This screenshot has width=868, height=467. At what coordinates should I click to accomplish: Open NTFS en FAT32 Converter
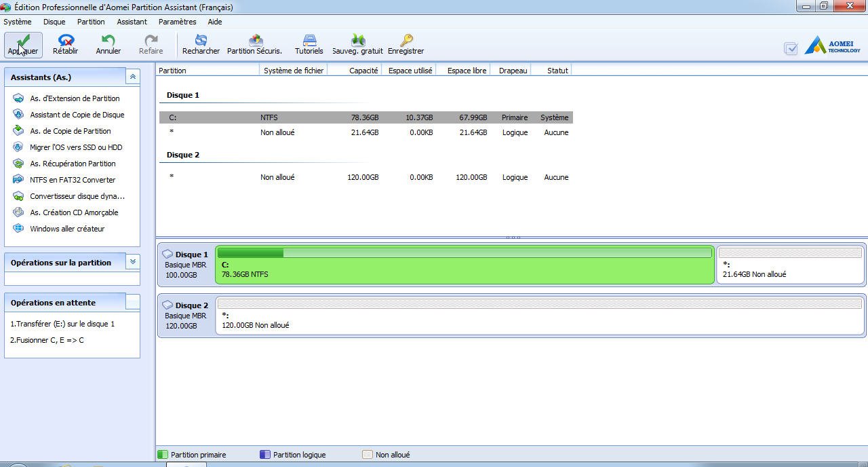[x=73, y=180]
